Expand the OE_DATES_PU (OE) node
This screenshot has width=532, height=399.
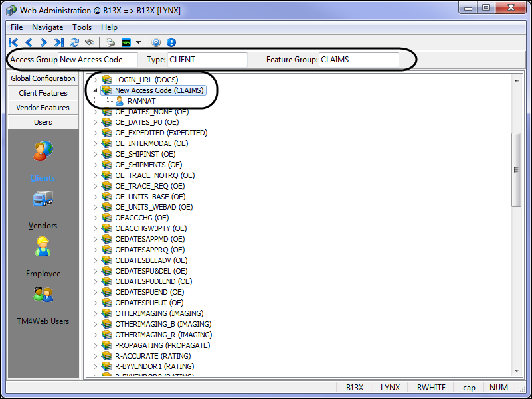(x=96, y=122)
